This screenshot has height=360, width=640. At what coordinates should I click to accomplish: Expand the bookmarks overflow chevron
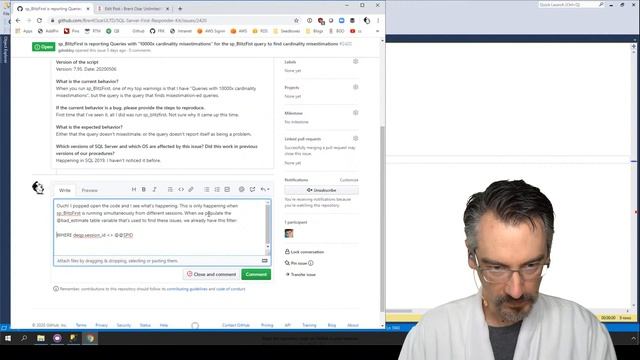(378, 31)
